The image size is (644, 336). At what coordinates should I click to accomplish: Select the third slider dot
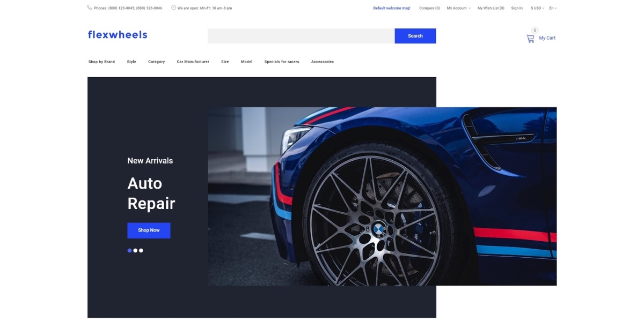click(141, 250)
